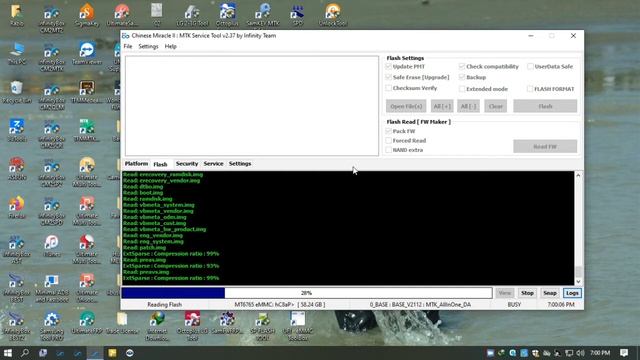Click the log scrollbar down arrow
Screen dimensions: 640x360
pos(578,281)
